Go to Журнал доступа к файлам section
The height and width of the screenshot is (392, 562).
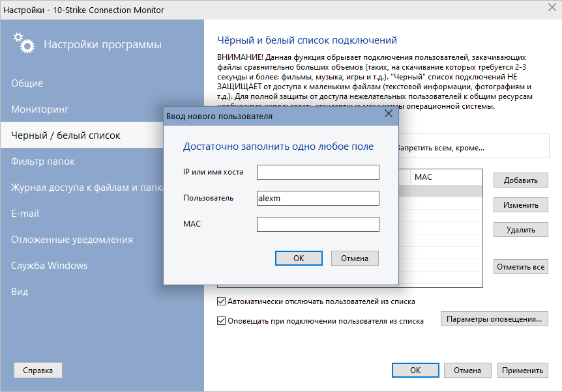point(87,188)
